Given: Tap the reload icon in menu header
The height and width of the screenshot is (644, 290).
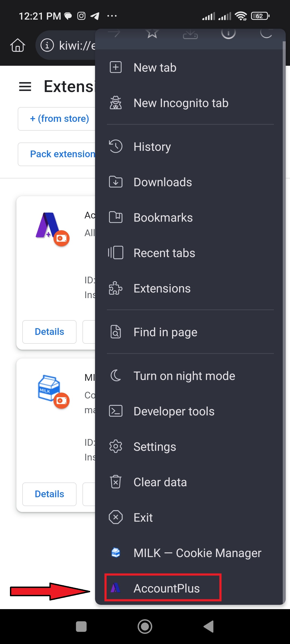Looking at the screenshot, I should (x=266, y=33).
